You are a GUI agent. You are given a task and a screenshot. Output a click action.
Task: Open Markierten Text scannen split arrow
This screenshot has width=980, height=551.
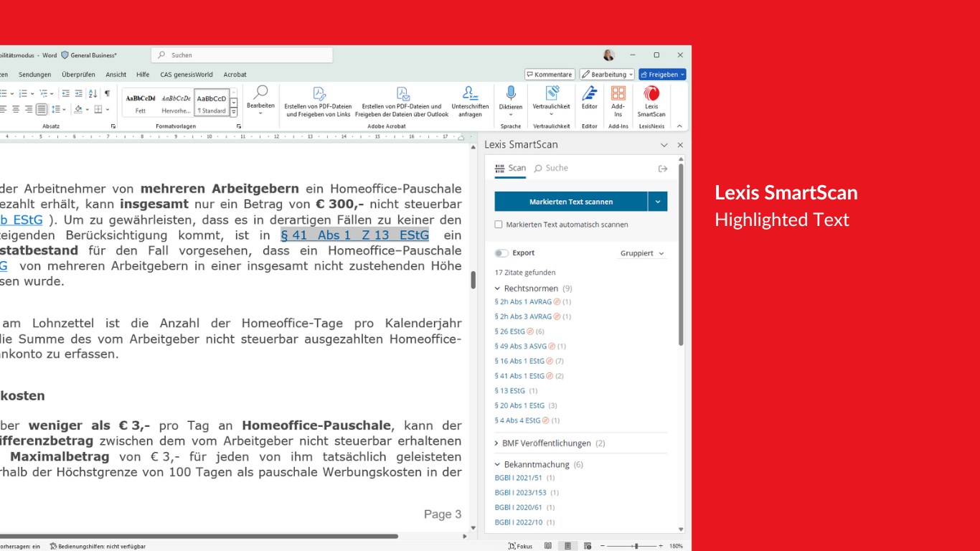[658, 202]
